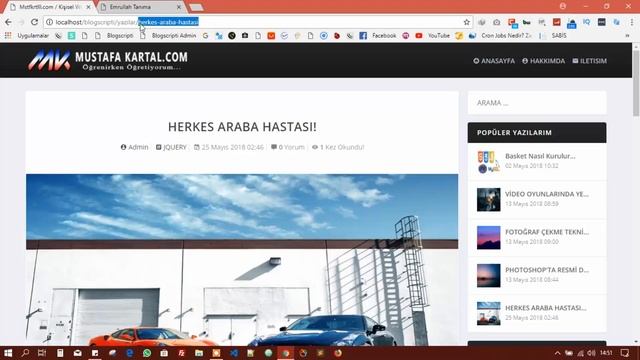The width and height of the screenshot is (640, 360).
Task: Open the HAKKIMDA menu item
Action: tap(543, 61)
